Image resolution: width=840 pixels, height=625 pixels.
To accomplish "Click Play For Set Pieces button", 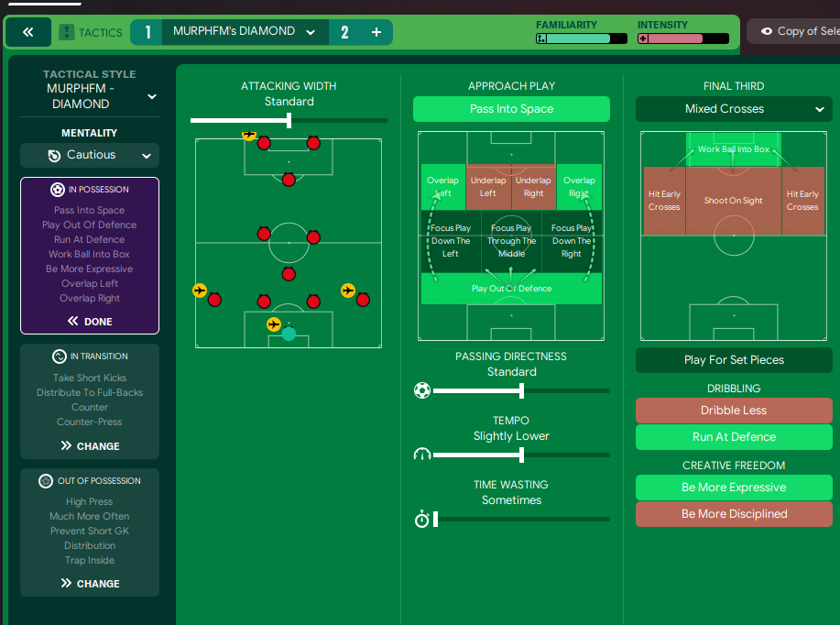I will coord(734,360).
